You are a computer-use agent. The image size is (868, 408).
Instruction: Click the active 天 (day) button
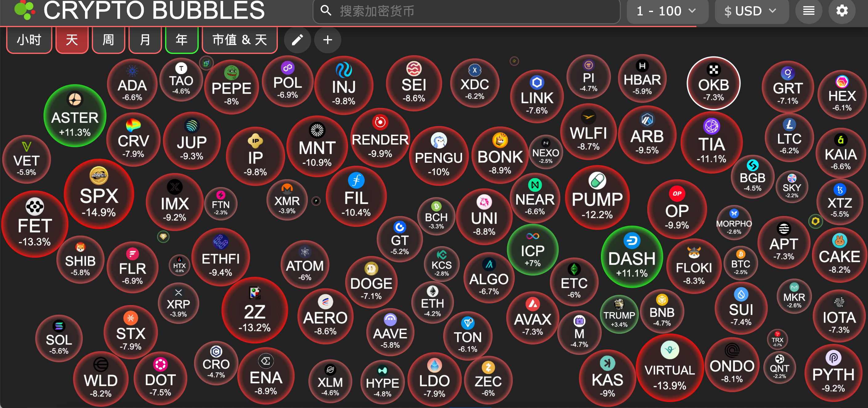click(72, 40)
